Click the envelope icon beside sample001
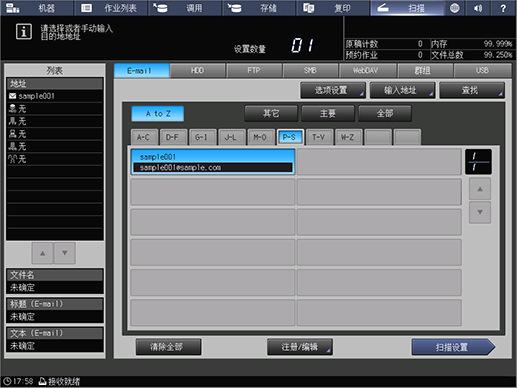The width and height of the screenshot is (517, 388). [12, 96]
